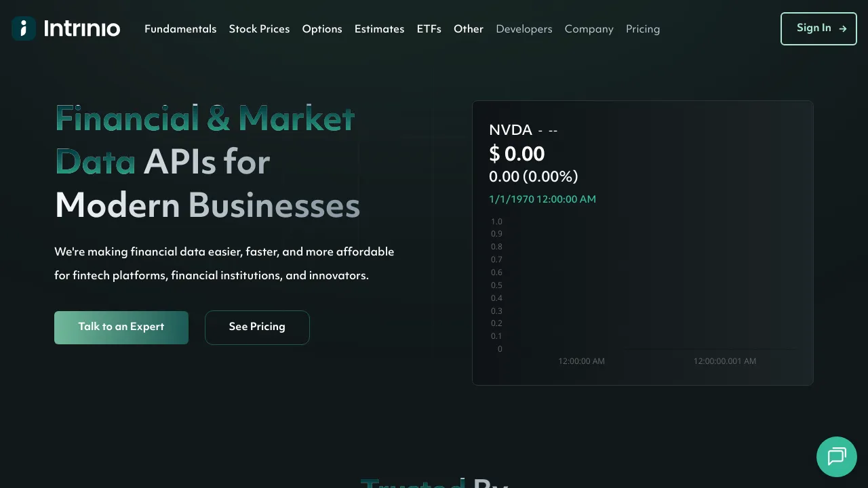The height and width of the screenshot is (488, 868).
Task: Expand the Other menu
Action: point(469,29)
